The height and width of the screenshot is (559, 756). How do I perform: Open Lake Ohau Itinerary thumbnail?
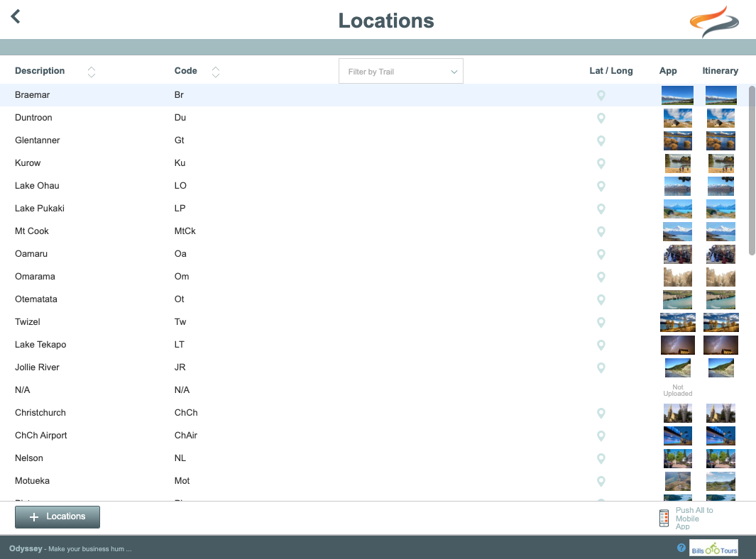pos(721,186)
